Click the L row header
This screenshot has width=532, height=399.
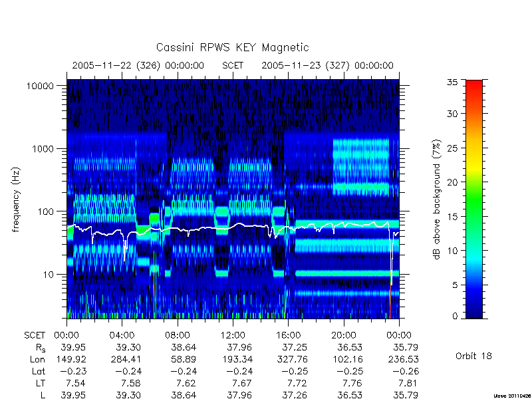pos(43,394)
